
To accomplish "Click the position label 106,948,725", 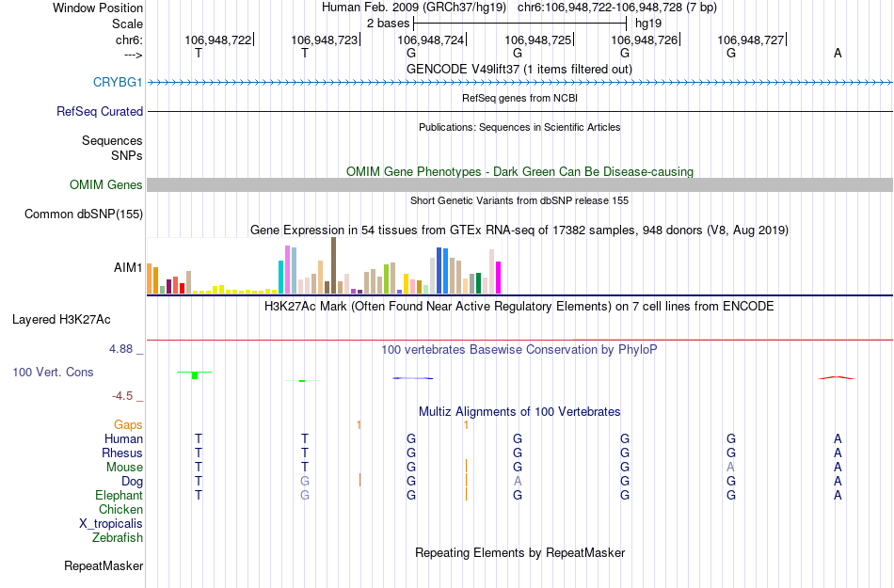I will pyautogui.click(x=537, y=40).
